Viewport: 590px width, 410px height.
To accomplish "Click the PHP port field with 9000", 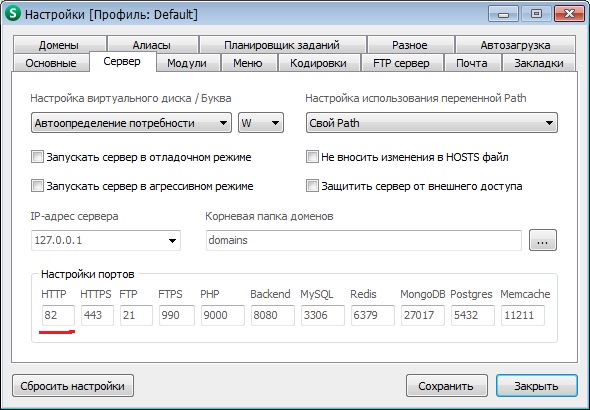I will tap(223, 315).
